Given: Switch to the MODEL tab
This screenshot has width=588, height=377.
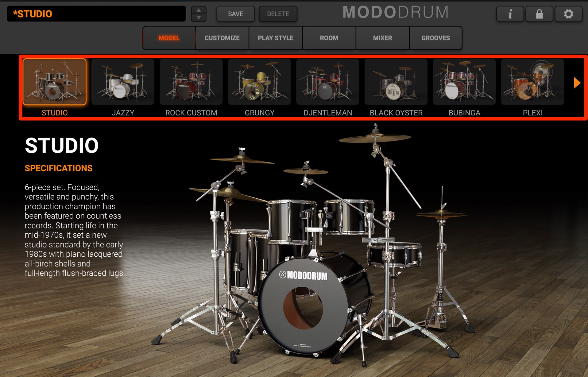Looking at the screenshot, I should tap(169, 38).
